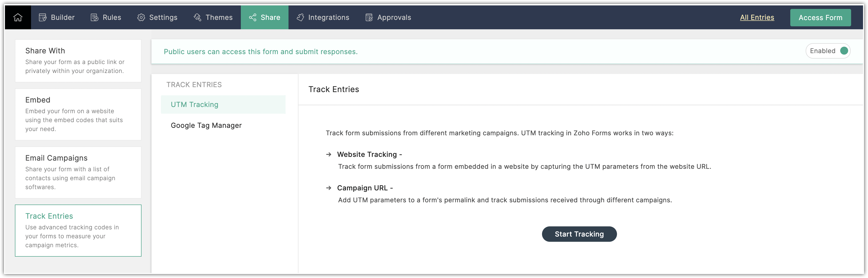This screenshot has width=868, height=278.
Task: Open the Integrations tab
Action: point(328,18)
